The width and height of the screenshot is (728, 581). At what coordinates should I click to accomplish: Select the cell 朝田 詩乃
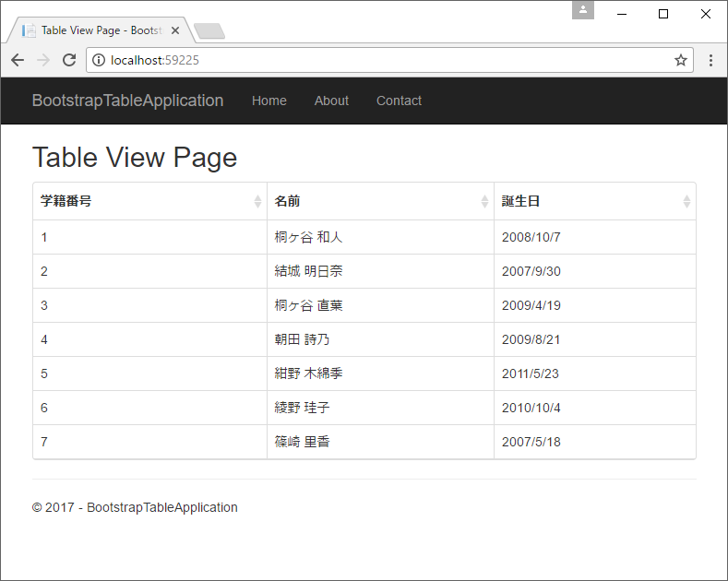tap(380, 339)
